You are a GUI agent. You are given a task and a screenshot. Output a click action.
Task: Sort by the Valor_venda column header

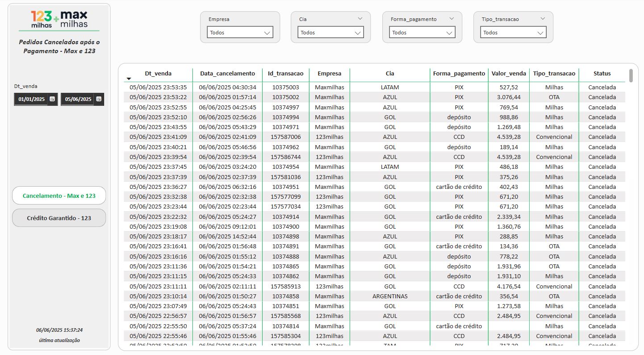coord(509,73)
